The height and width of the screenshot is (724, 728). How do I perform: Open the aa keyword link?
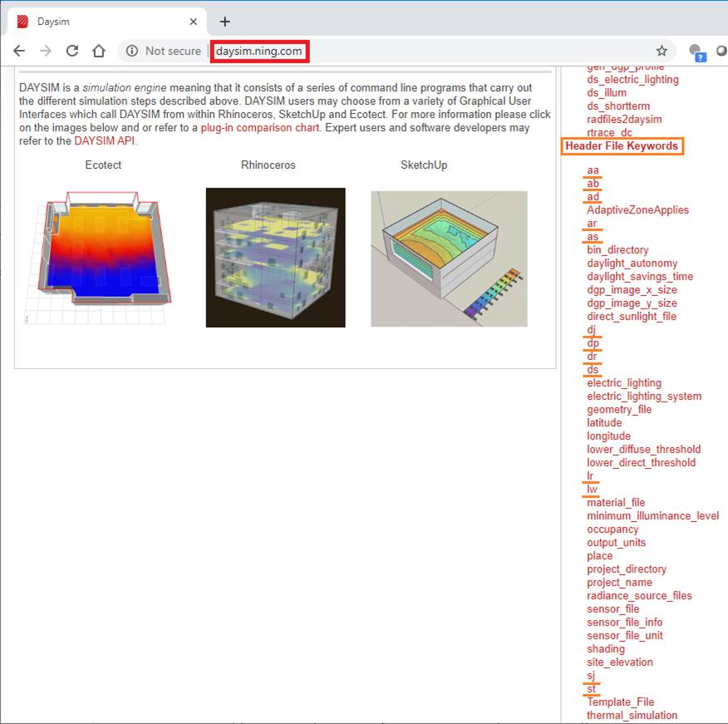(593, 170)
